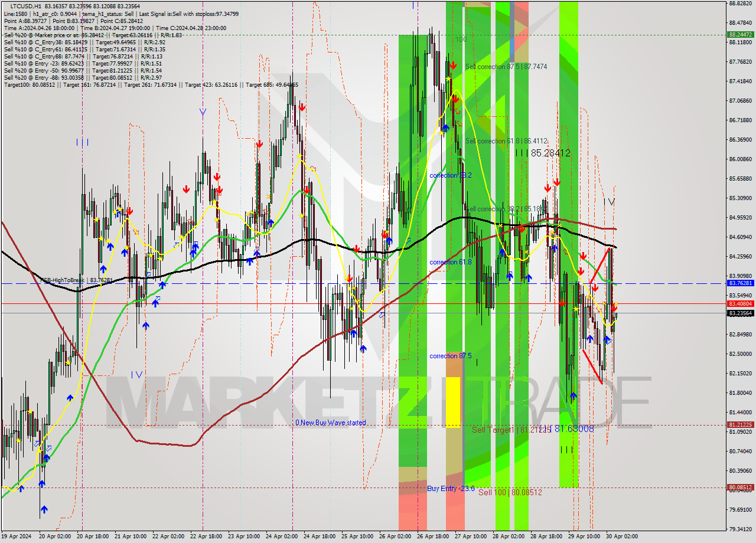The height and width of the screenshot is (543, 756).
Task: Click the 'Buy Entry -23.6' label
Action: pos(451,489)
